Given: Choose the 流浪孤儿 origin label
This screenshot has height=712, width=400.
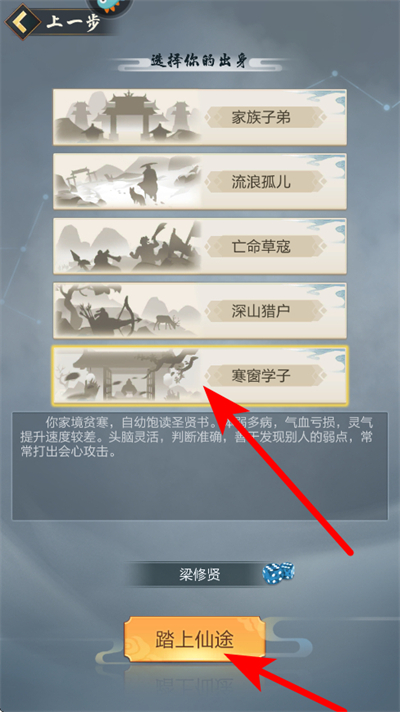Looking at the screenshot, I should pyautogui.click(x=261, y=183).
